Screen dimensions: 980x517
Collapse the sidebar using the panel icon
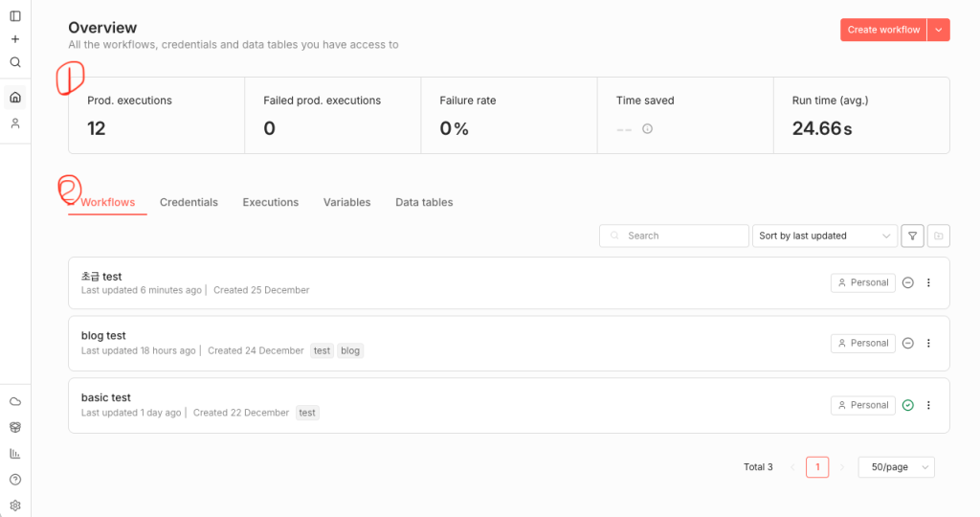tap(15, 16)
